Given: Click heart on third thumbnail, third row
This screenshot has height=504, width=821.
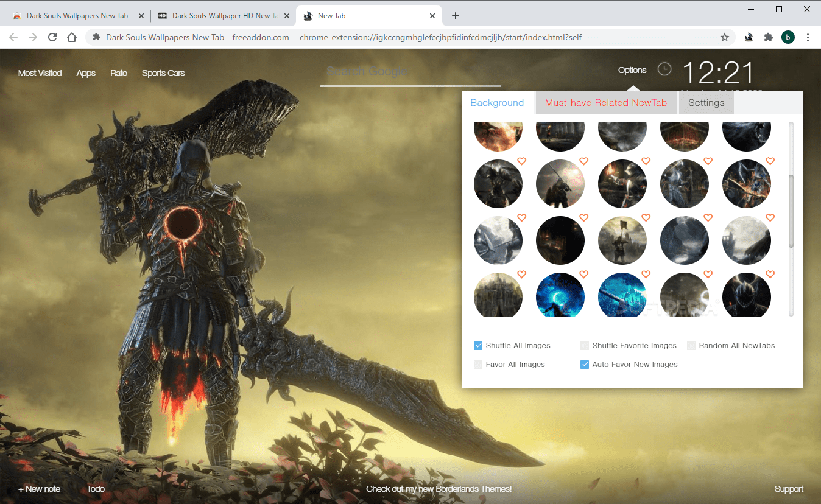Looking at the screenshot, I should [x=646, y=218].
